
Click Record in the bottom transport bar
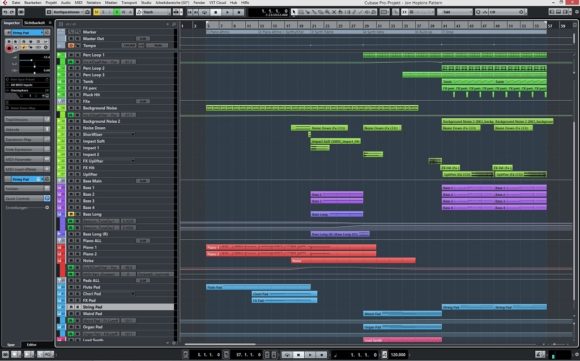point(321,355)
